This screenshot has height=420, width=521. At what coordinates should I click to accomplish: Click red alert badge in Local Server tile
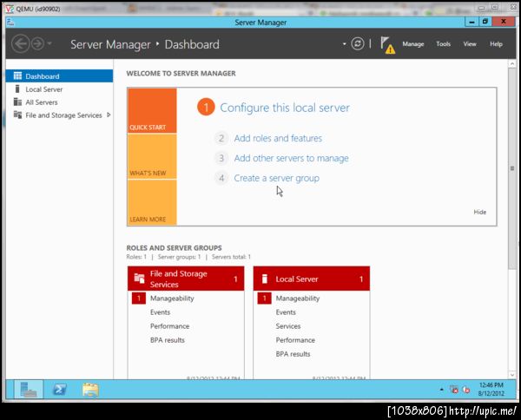pyautogui.click(x=264, y=299)
